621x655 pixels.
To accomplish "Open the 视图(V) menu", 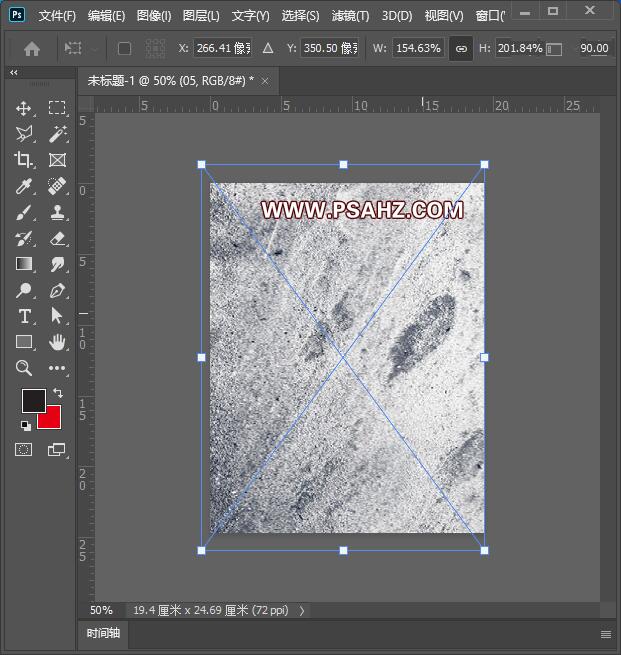I will tap(444, 16).
